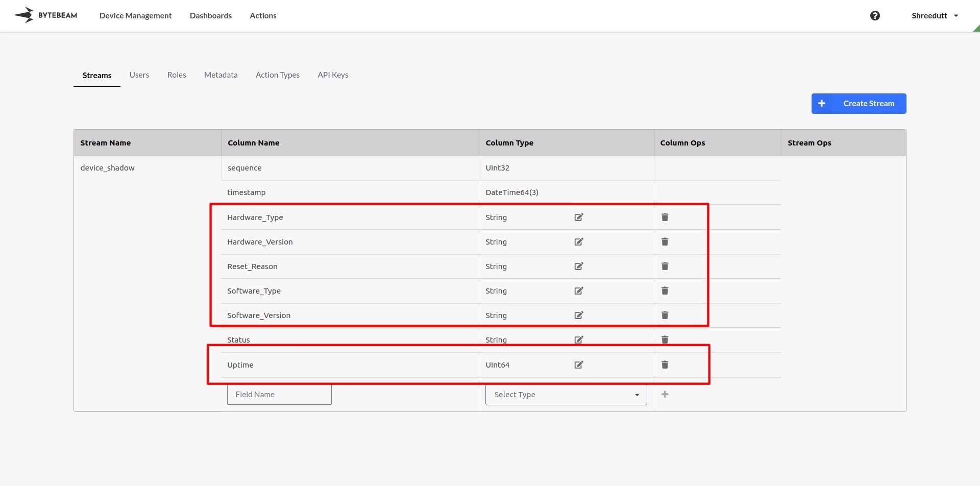Image resolution: width=980 pixels, height=486 pixels.
Task: Switch to the Users tab
Action: point(139,75)
